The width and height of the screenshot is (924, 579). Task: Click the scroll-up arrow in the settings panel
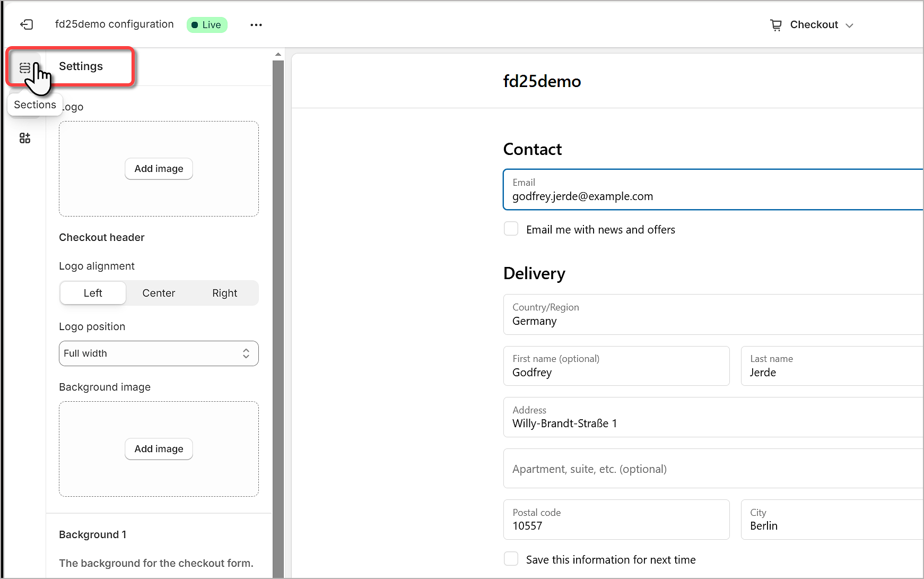pyautogui.click(x=278, y=55)
